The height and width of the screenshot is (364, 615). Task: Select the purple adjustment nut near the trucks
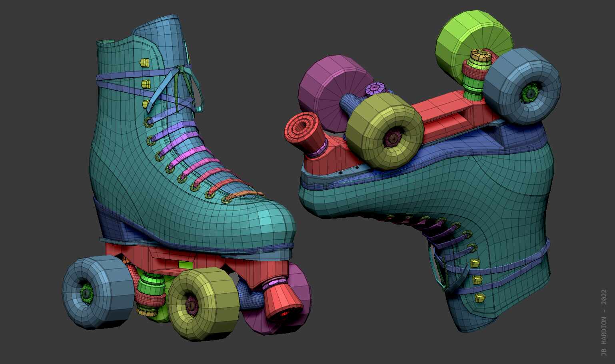pos(375,87)
